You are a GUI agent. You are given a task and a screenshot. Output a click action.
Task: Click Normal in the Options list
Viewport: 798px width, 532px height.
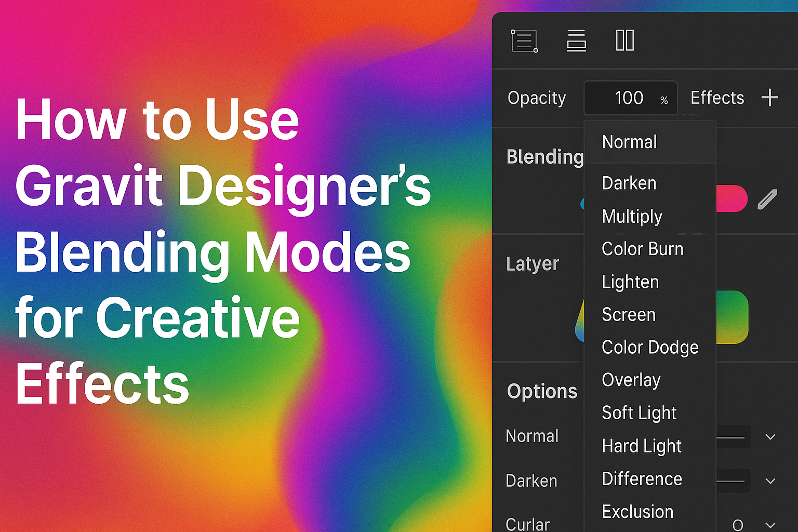click(532, 436)
